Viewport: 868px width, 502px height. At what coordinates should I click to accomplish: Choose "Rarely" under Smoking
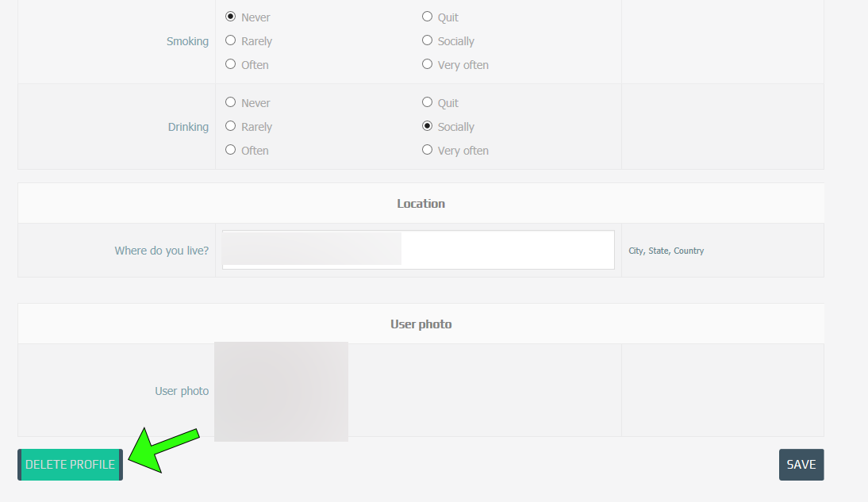pyautogui.click(x=231, y=40)
